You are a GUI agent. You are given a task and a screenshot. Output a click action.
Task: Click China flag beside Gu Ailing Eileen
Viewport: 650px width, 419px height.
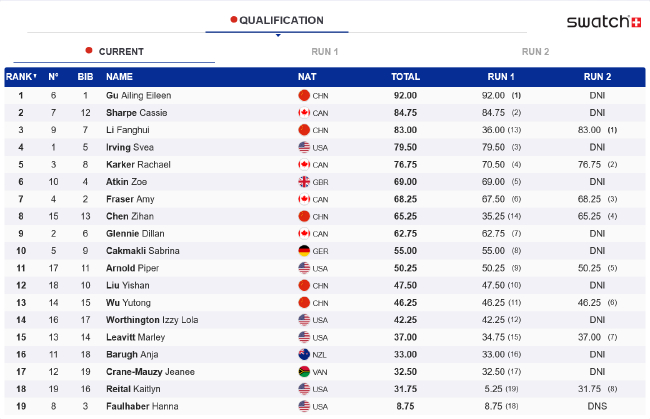[x=304, y=95]
